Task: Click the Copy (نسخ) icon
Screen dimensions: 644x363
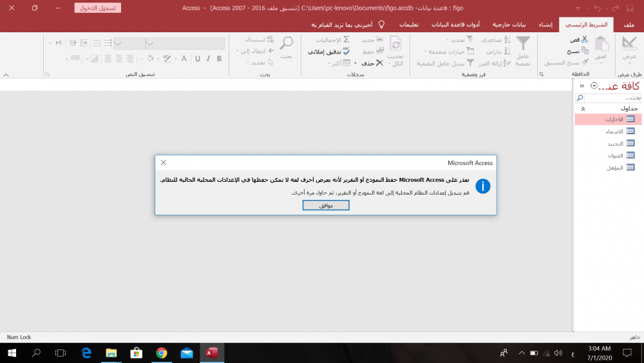Action: pyautogui.click(x=585, y=51)
